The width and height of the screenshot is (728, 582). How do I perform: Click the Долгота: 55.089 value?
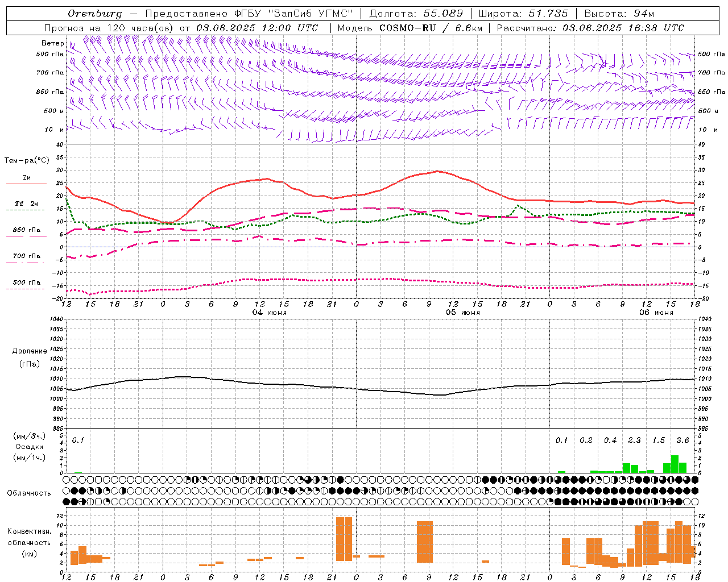click(x=416, y=14)
